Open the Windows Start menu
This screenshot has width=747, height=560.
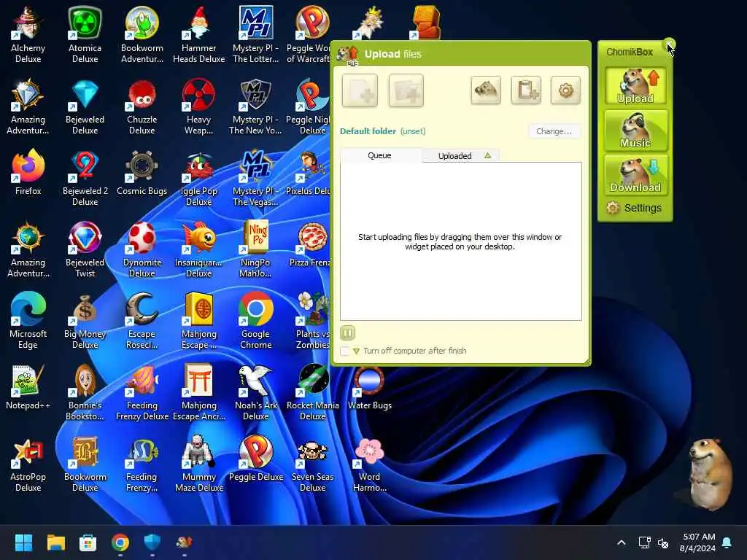(23, 542)
